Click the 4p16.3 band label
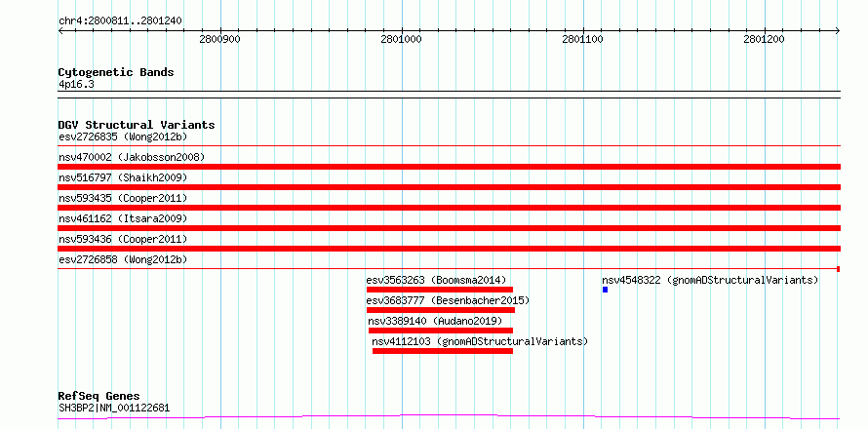This screenshot has height=429, width=868. 76,85
